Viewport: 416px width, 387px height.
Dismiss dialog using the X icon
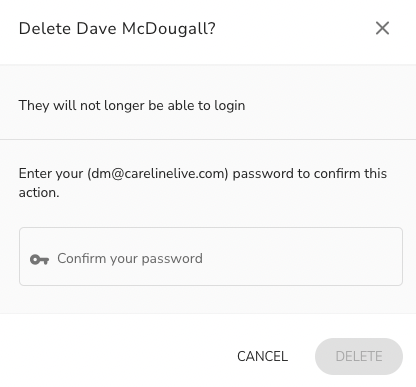(382, 28)
